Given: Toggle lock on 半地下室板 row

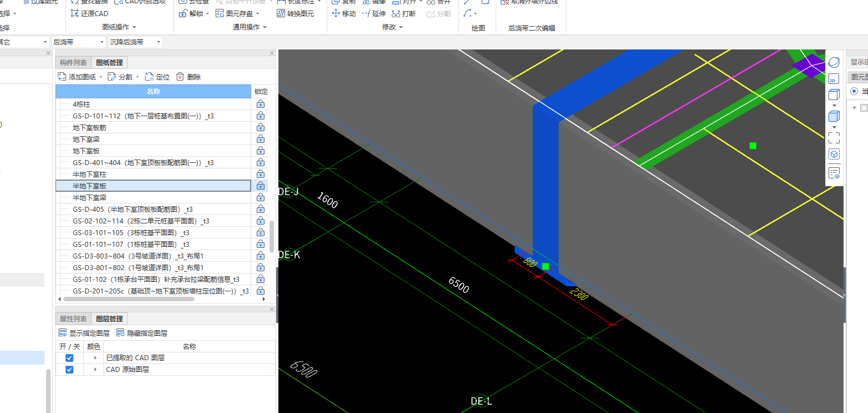Looking at the screenshot, I should [260, 186].
